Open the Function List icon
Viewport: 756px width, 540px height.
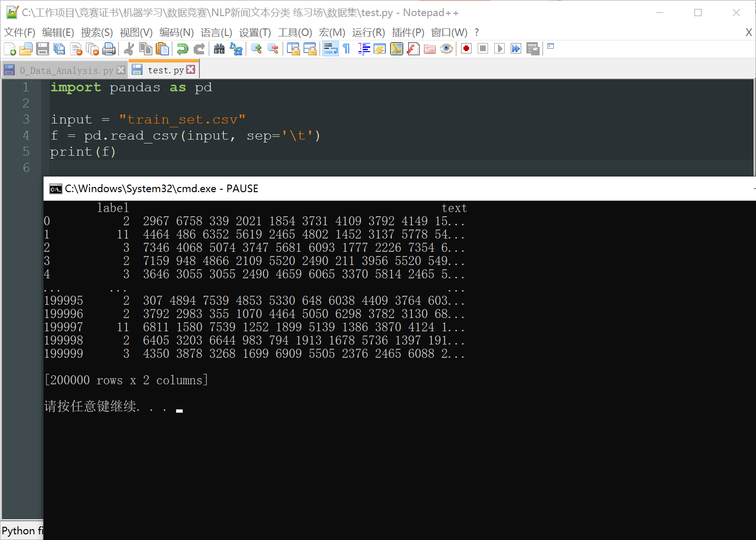[x=413, y=49]
